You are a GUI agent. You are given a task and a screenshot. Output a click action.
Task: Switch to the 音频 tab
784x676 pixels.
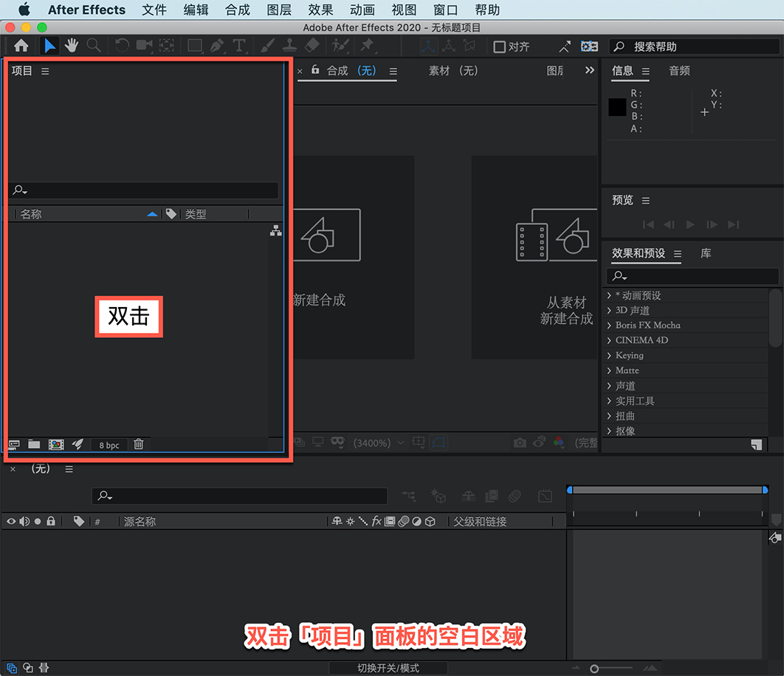(679, 71)
